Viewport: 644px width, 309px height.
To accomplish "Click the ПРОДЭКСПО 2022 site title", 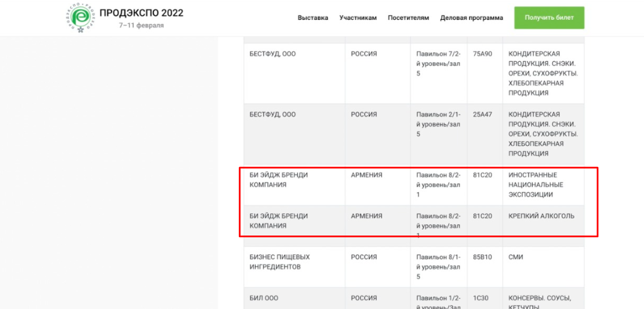I will click(x=141, y=13).
